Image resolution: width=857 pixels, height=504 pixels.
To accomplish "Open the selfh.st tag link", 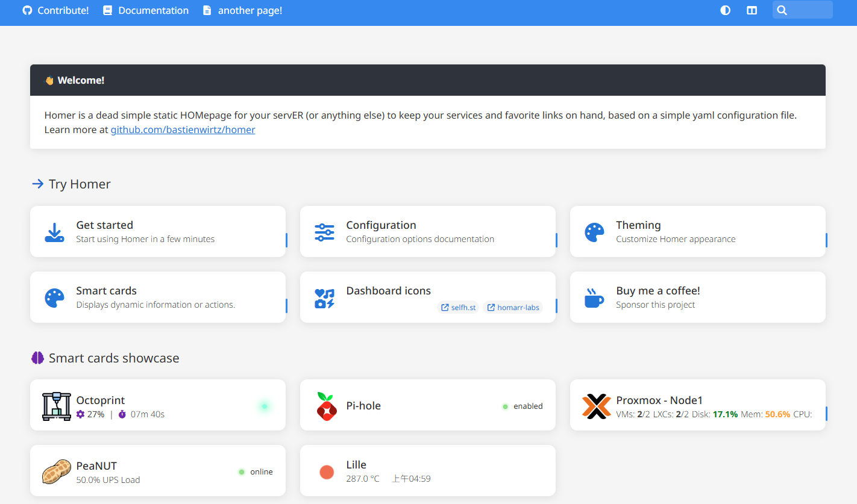I will 458,308.
